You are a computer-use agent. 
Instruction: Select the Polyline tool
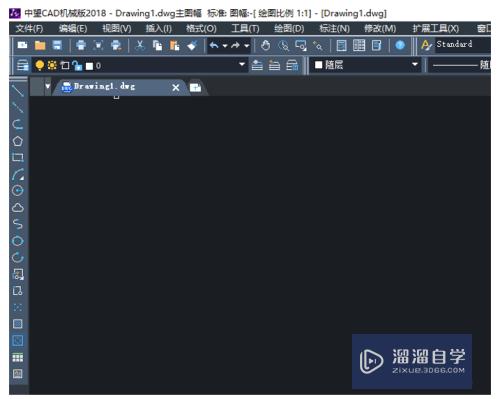pos(18,124)
